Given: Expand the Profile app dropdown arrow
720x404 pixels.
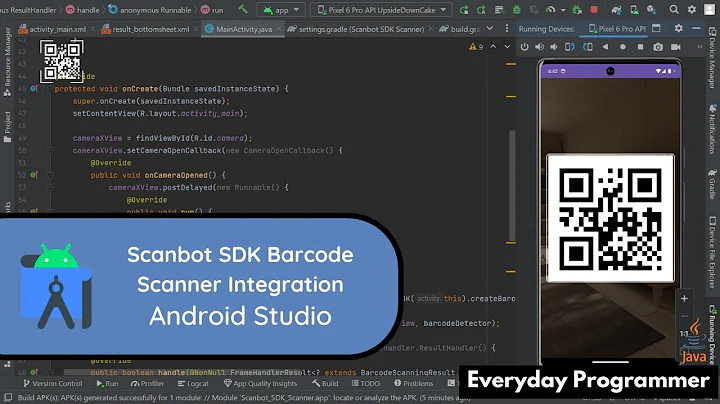Looking at the screenshot, I should 562,10.
